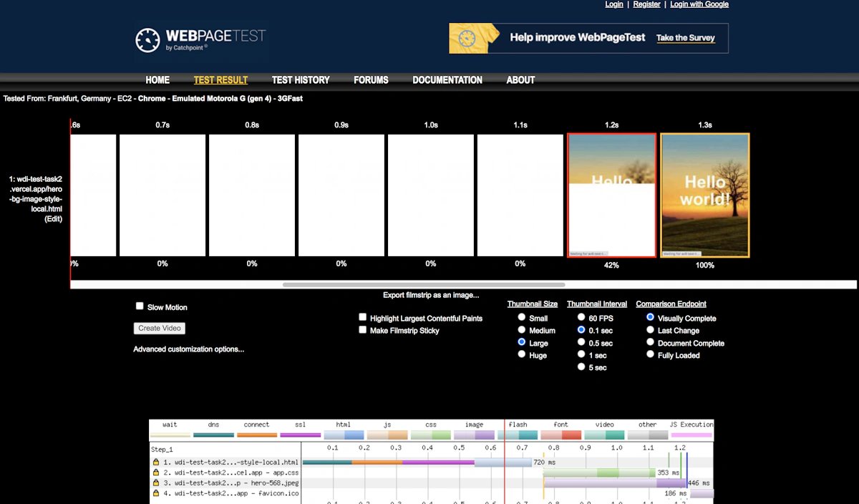Click the lock icon beside hero-568.jpeg request
Viewport: 859px width, 504px height.
pos(155,483)
